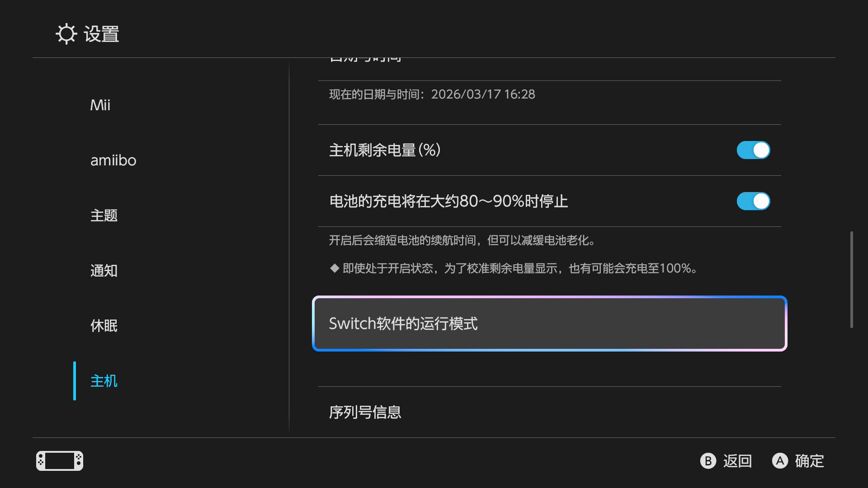This screenshot has height=488, width=868.
Task: Click the Switch console controller icon
Action: (60, 461)
